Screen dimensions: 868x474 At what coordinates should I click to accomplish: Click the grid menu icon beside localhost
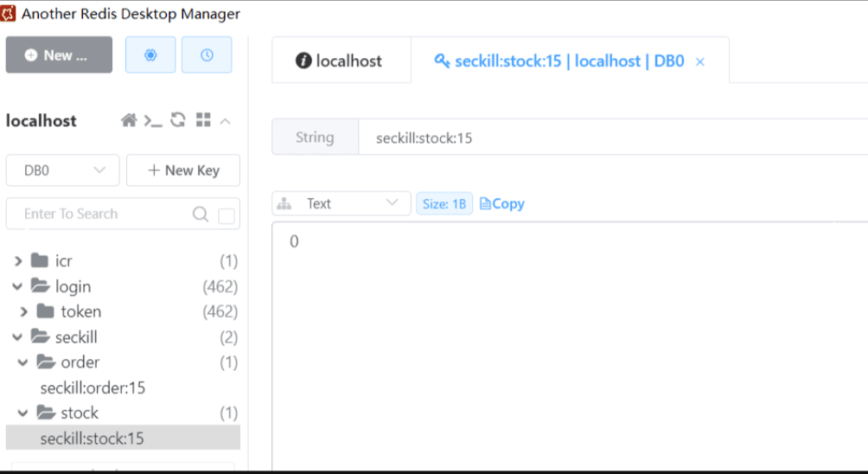(x=203, y=120)
